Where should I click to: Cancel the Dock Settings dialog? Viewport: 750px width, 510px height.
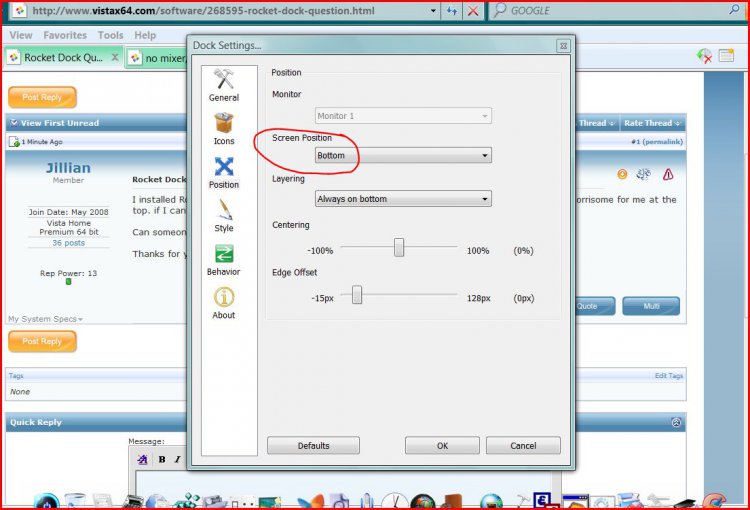click(523, 445)
